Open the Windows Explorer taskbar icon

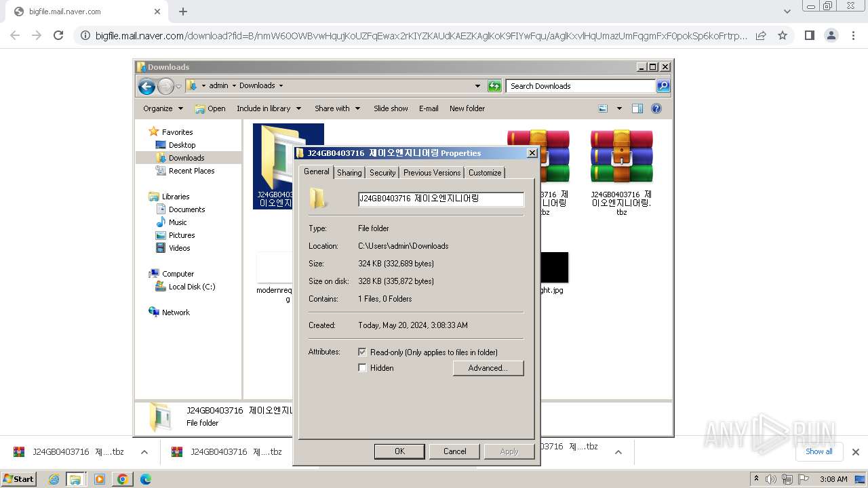75,479
